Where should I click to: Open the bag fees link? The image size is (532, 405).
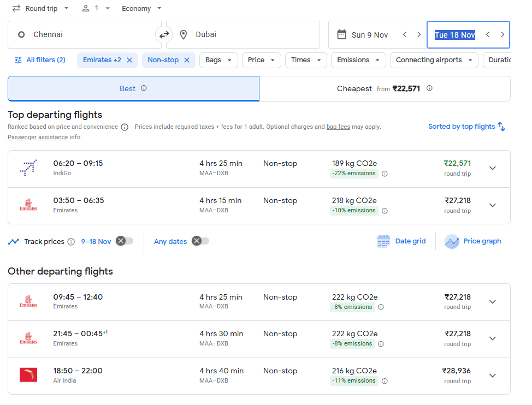[x=338, y=127]
